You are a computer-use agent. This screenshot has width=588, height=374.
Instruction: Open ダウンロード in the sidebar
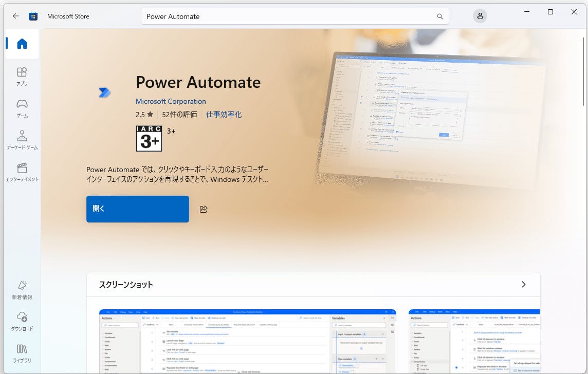click(22, 322)
